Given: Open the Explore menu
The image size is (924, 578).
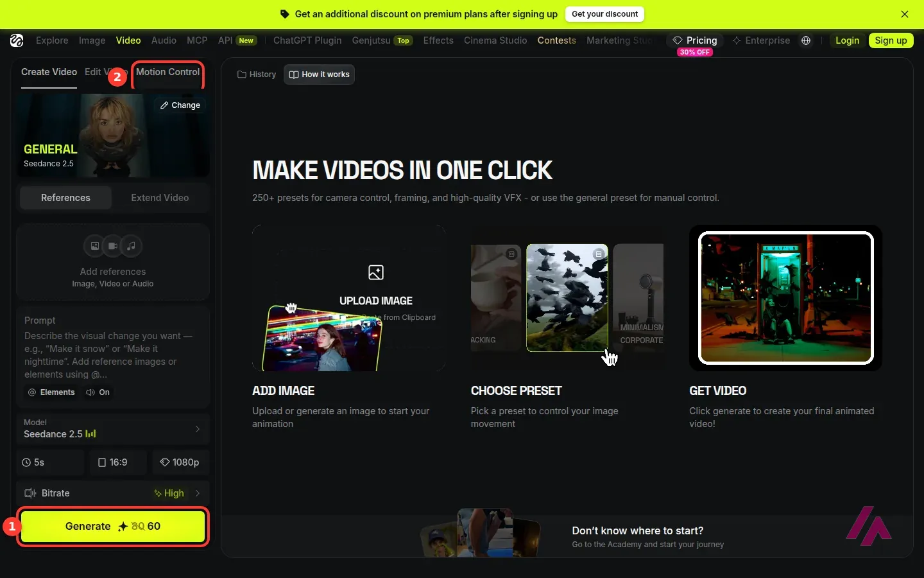Looking at the screenshot, I should point(52,40).
